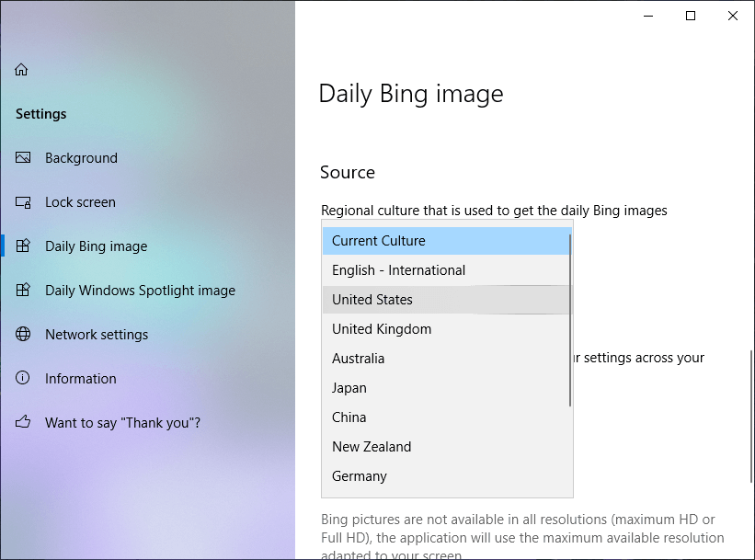Open the Lock screen settings page

[80, 202]
